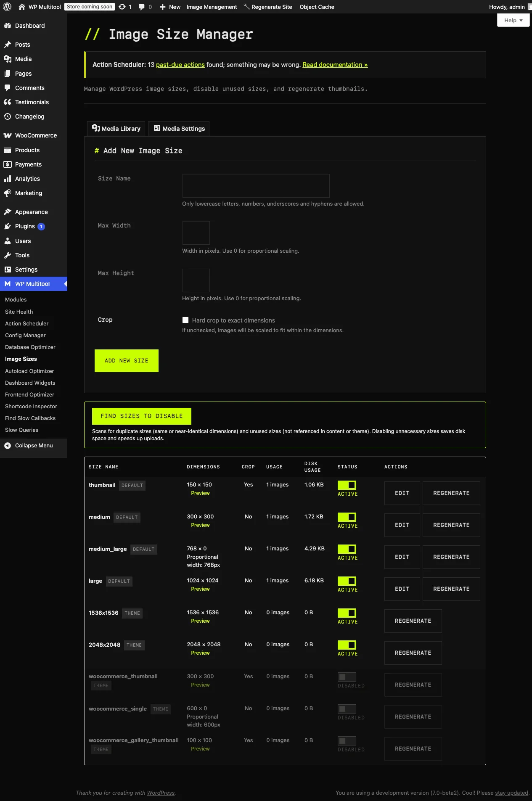Open Object Cache in admin bar

(x=317, y=7)
